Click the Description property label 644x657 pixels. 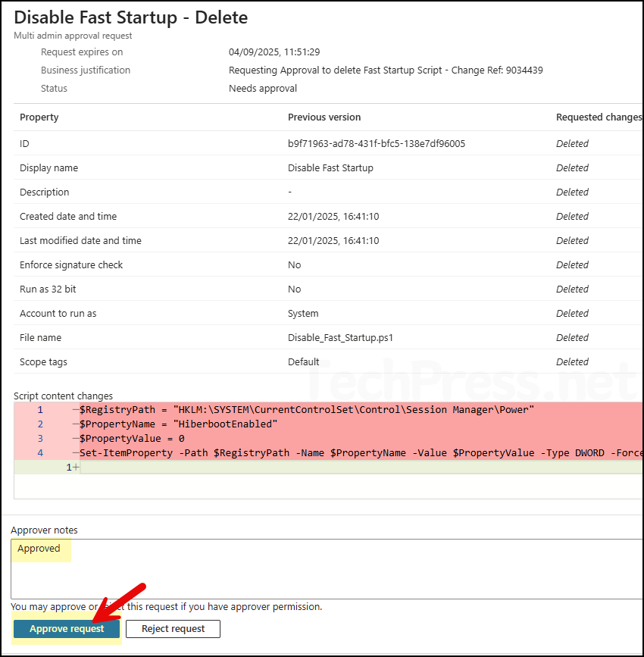click(45, 192)
